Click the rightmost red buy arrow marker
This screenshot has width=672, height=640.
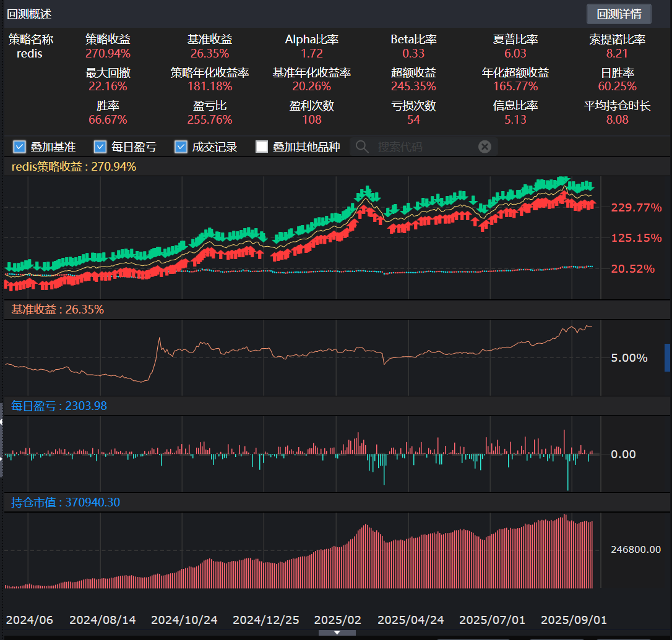click(x=591, y=205)
